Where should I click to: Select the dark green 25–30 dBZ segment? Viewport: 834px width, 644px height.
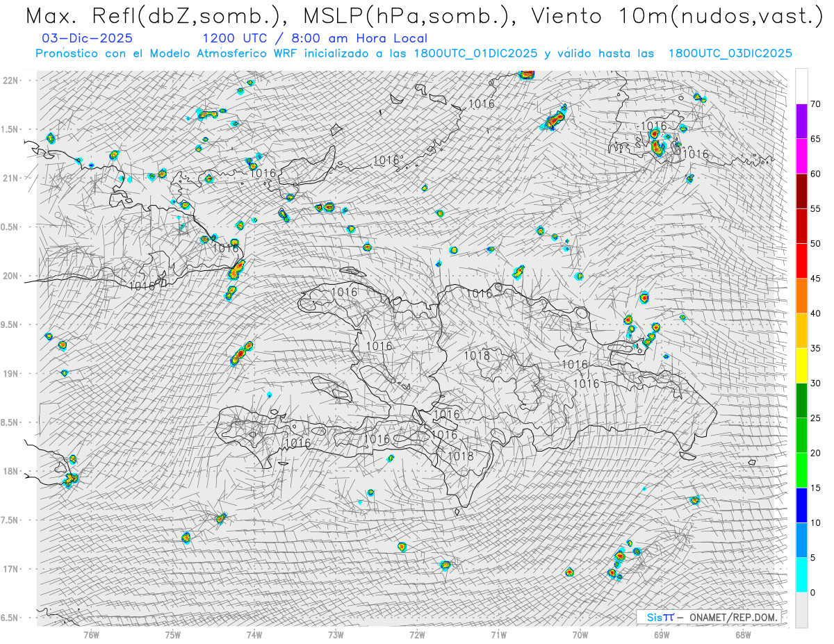tap(801, 401)
